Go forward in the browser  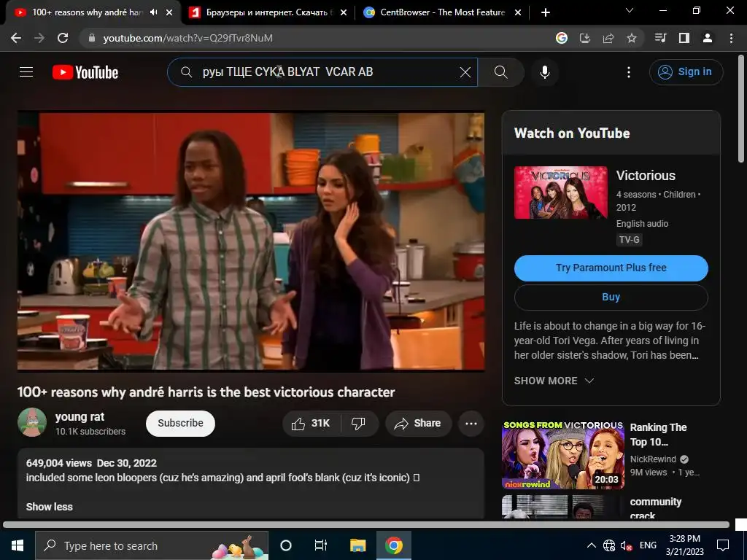coord(39,38)
